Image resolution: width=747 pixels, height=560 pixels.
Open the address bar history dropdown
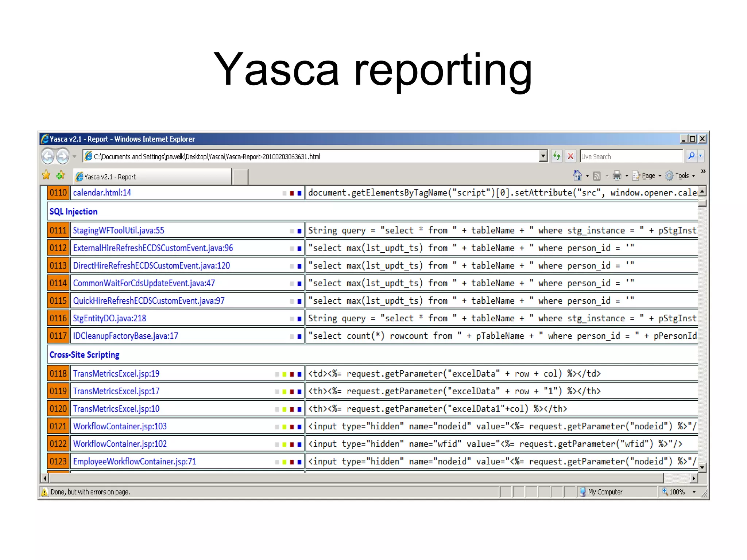pos(543,156)
